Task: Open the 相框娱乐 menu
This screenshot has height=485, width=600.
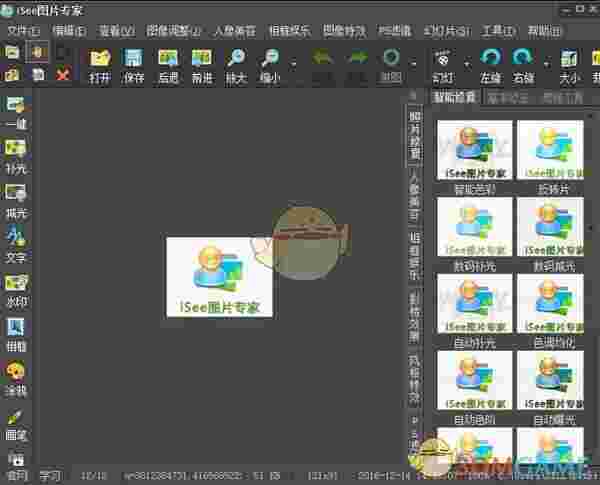Action: point(290,31)
